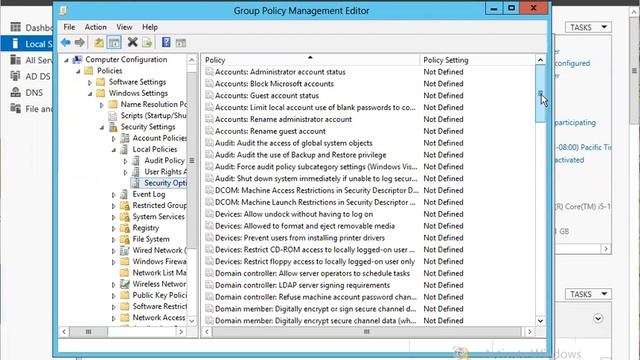Collapse the Local Policies node
640x360 pixels.
click(x=114, y=150)
